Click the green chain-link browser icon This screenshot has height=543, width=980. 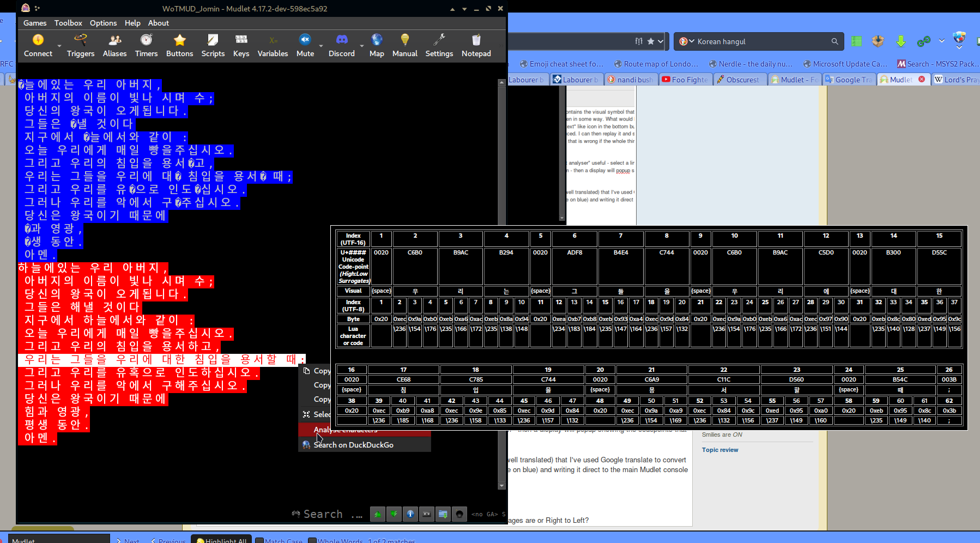click(923, 41)
